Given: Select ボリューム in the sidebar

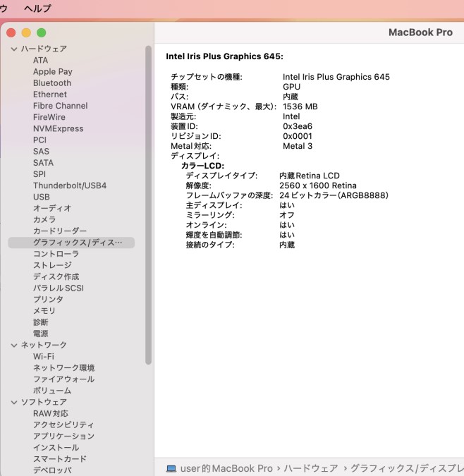Looking at the screenshot, I should 52,391.
